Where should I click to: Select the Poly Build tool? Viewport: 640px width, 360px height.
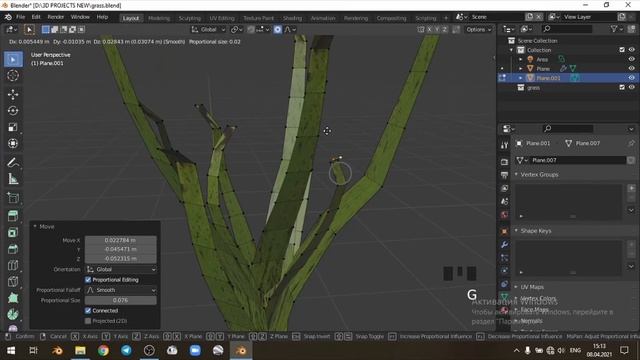point(13,298)
